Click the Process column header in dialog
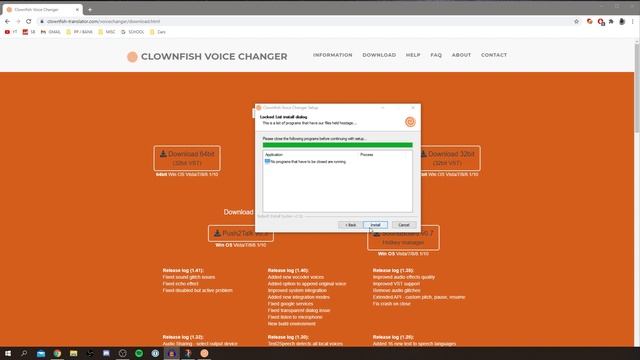 (x=367, y=155)
